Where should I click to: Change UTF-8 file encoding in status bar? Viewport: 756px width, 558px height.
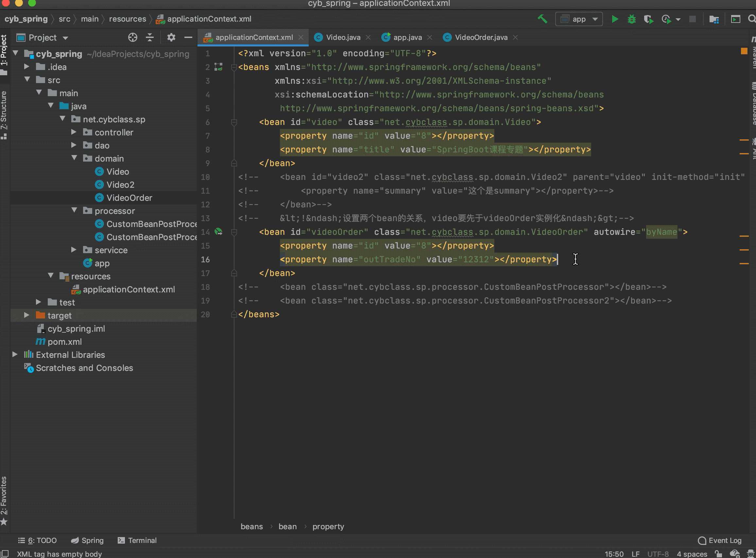658,554
